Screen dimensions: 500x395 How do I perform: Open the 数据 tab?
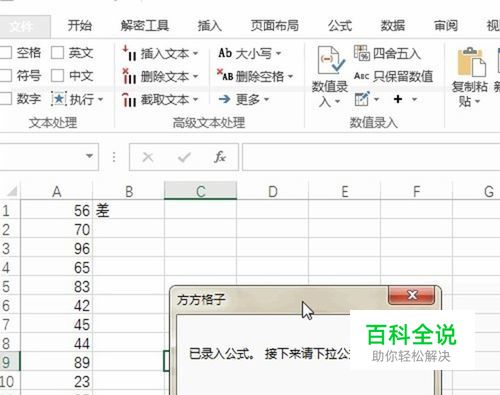click(392, 26)
